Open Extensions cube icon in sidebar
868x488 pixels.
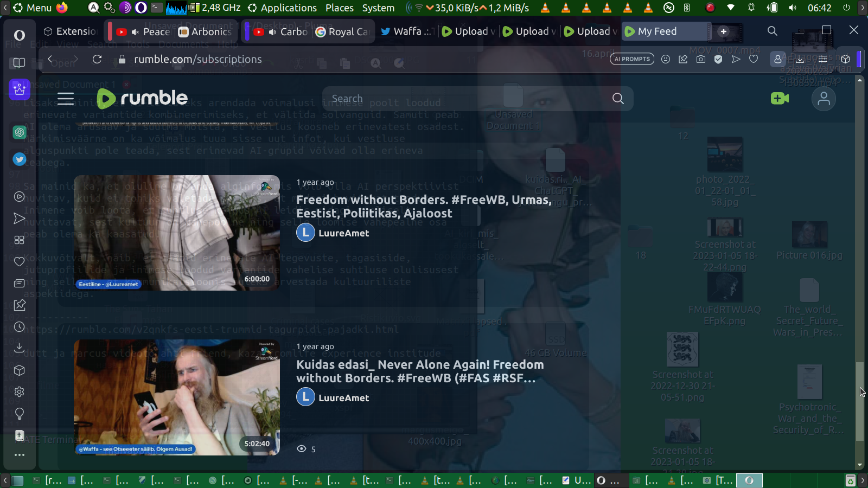(20, 370)
